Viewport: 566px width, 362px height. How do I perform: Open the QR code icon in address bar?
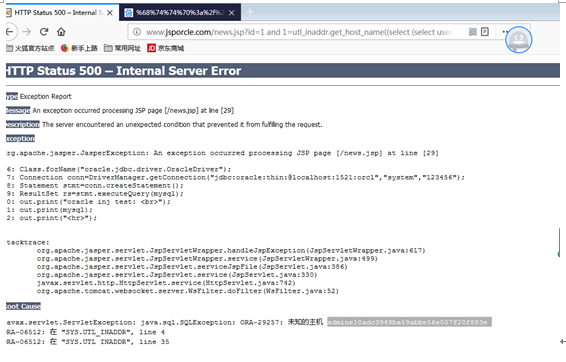473,32
